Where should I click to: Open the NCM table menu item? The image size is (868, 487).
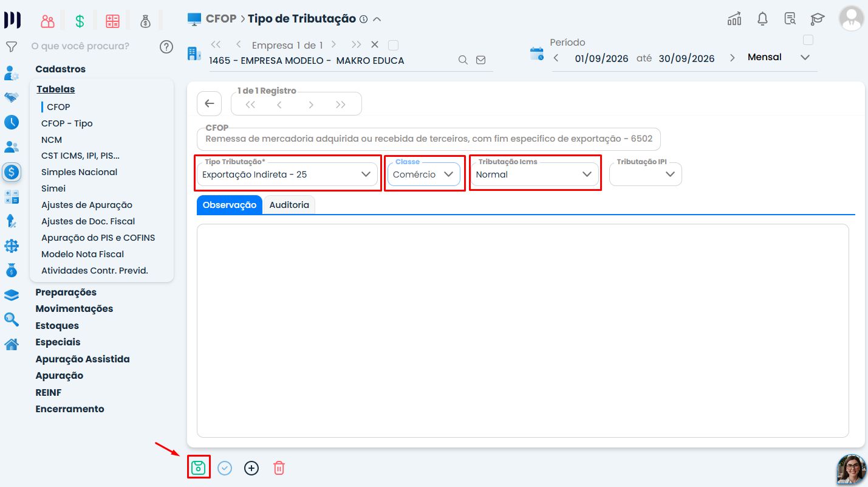coord(52,140)
